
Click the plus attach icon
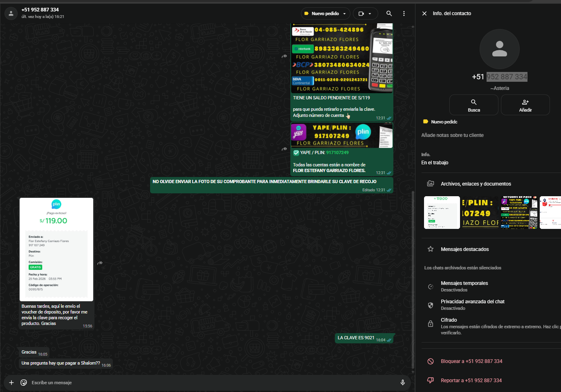click(11, 383)
